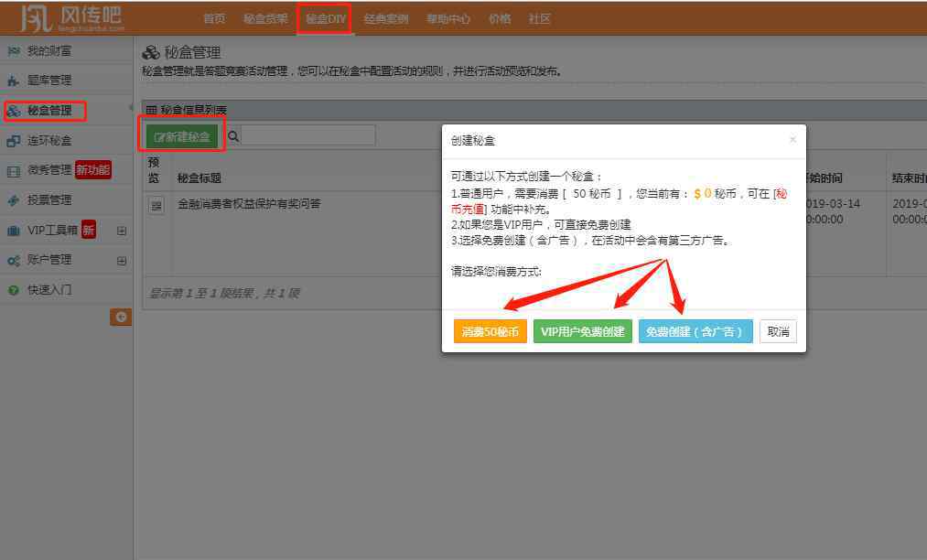Click the search magnifier icon

(x=233, y=136)
